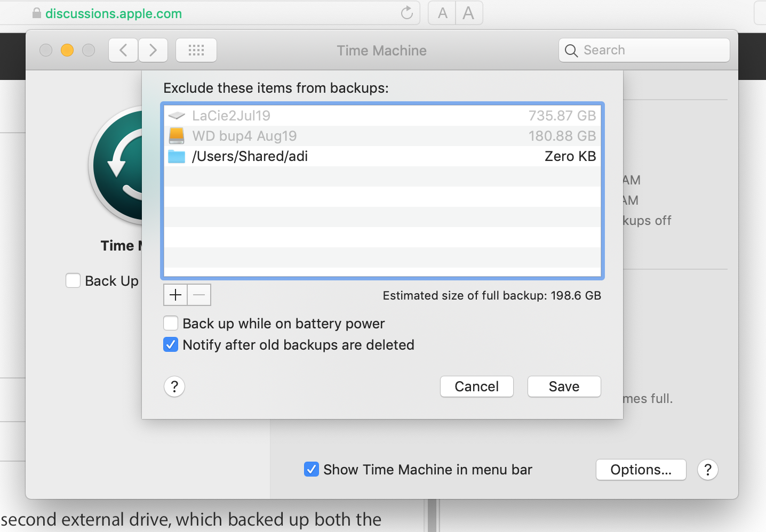Decrease Safari reader text size

click(442, 13)
